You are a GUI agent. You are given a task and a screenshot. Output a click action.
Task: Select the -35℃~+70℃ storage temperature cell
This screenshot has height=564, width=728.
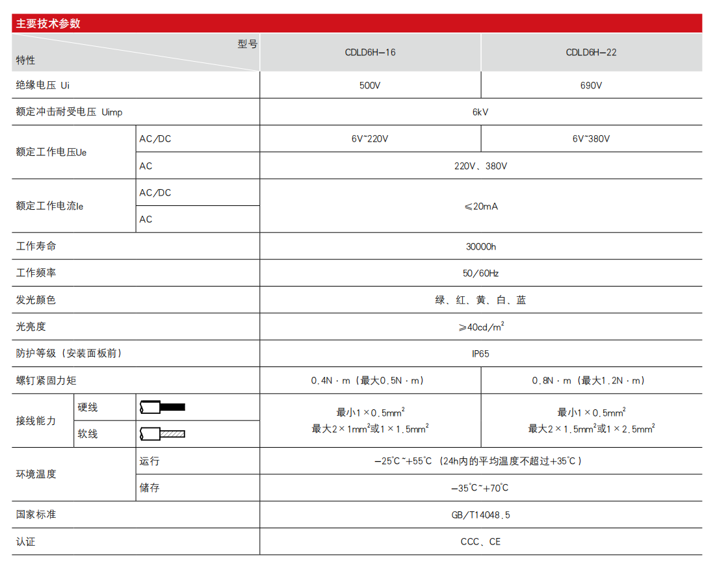coord(480,488)
